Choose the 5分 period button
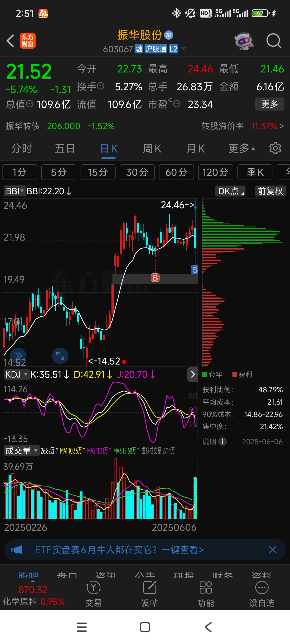The height and width of the screenshot is (644, 290). [59, 172]
